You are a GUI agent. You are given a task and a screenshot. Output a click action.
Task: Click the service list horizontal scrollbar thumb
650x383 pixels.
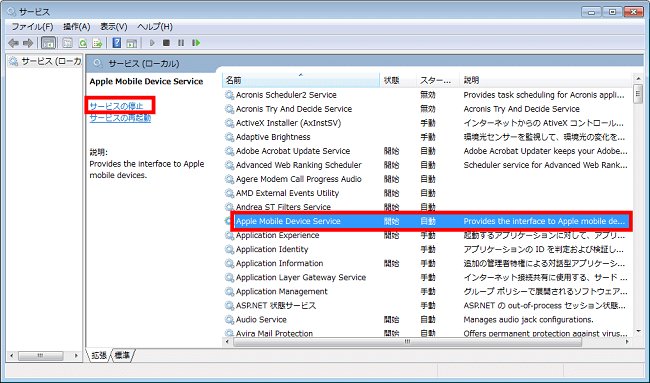[x=407, y=342]
